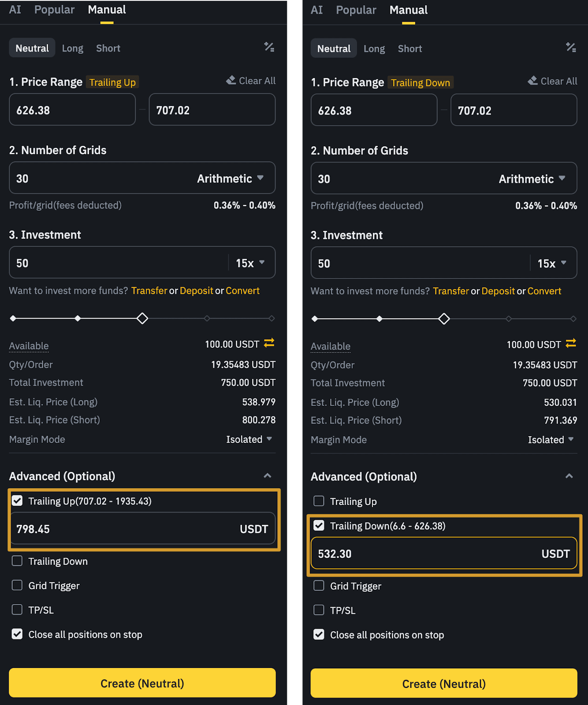Click the Trailing Down price field showing 532.30

[x=423, y=553]
